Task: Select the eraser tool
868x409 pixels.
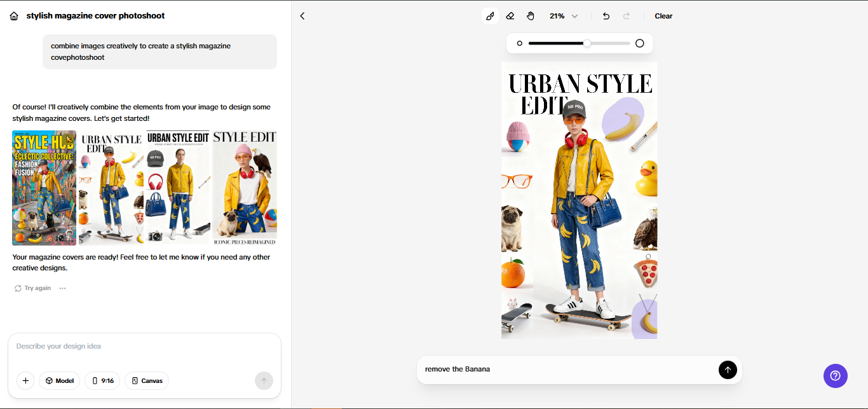Action: (510, 16)
